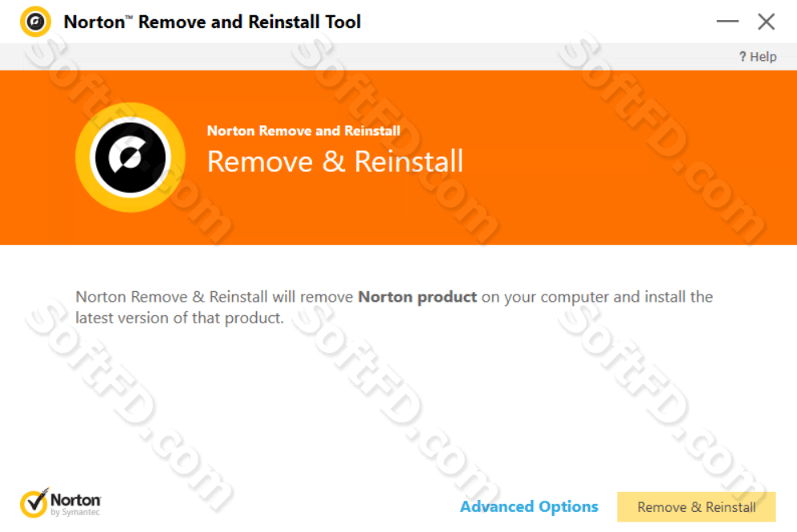The width and height of the screenshot is (797, 532).
Task: Minimize the Norton tool window
Action: point(727,22)
